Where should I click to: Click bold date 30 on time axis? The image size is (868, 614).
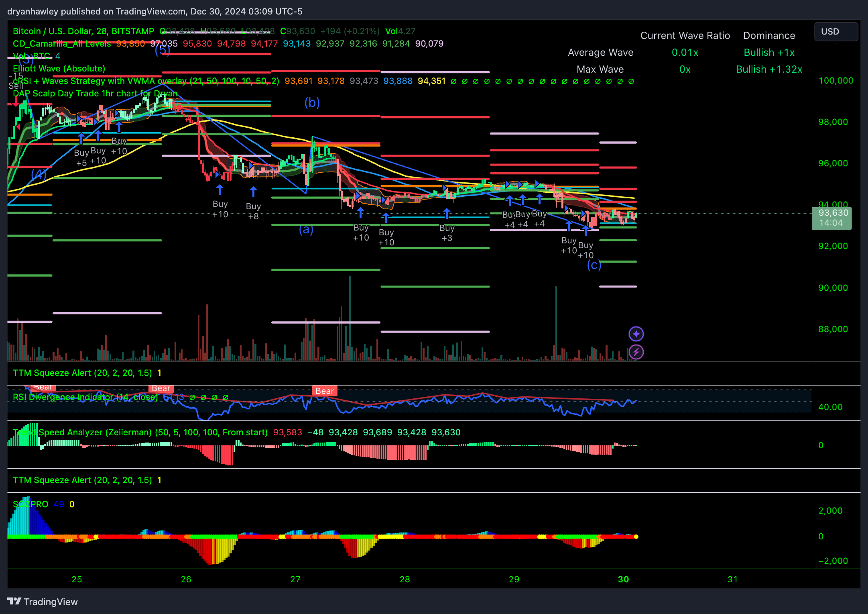click(x=623, y=579)
